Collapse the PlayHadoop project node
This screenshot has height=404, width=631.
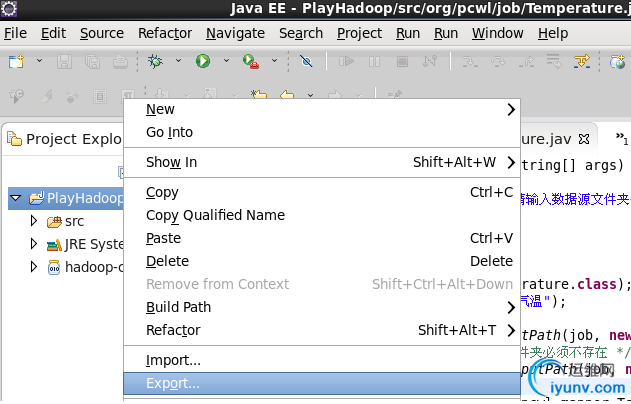pos(15,198)
